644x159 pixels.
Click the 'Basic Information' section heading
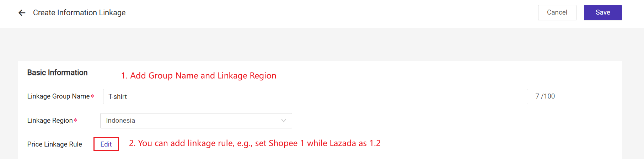tap(58, 73)
